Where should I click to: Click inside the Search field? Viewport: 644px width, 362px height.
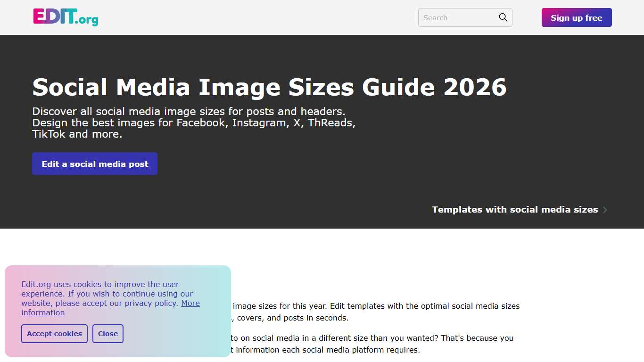457,17
